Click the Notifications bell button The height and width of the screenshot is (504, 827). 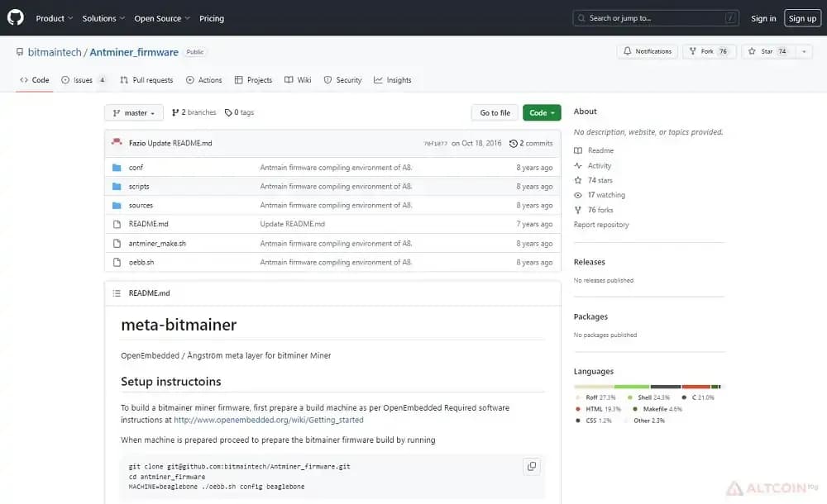[648, 51]
